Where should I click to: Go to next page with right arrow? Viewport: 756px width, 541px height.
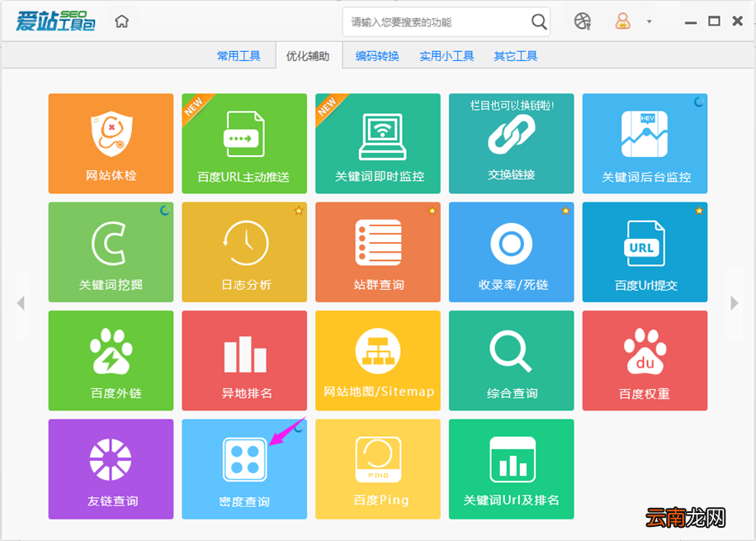coord(735,303)
